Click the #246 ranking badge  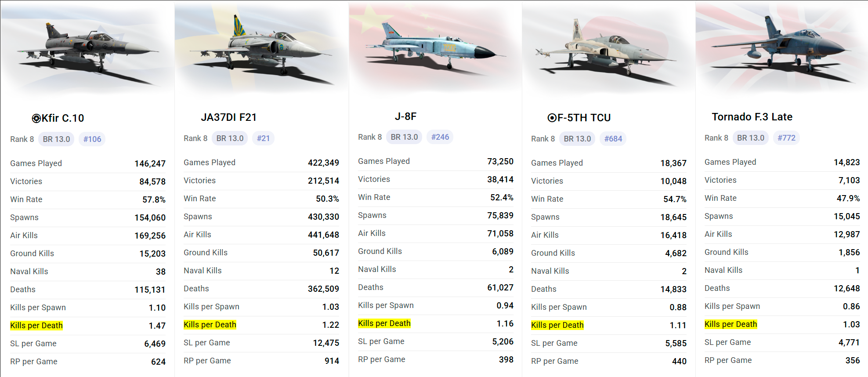[x=440, y=137]
